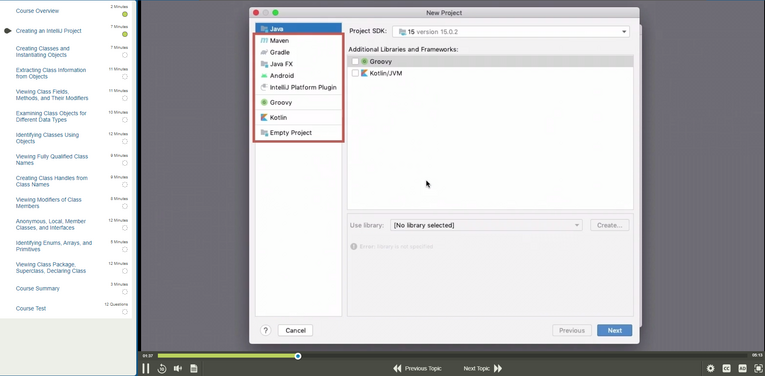The height and width of the screenshot is (376, 765).
Task: Select Android project type
Action: (298, 76)
